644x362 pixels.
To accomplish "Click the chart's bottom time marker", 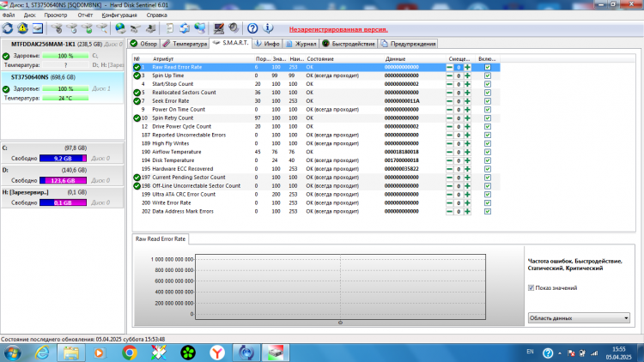I will [340, 323].
